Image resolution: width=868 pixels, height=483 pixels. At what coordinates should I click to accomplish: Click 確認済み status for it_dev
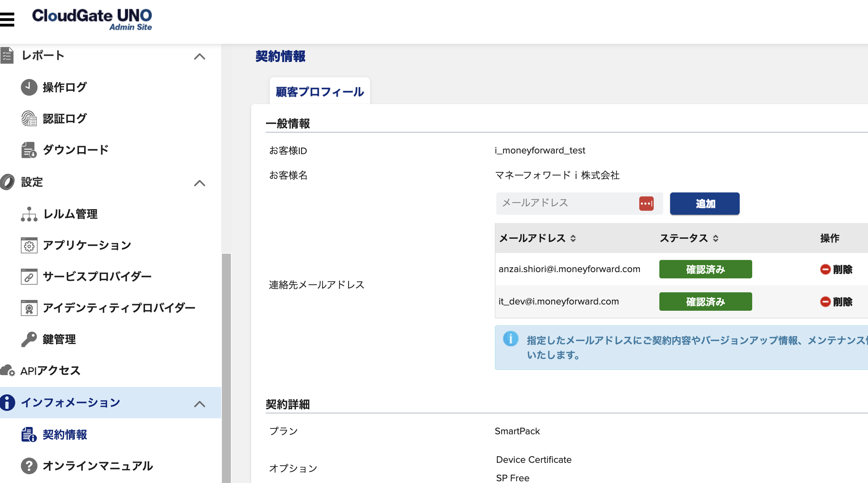706,302
